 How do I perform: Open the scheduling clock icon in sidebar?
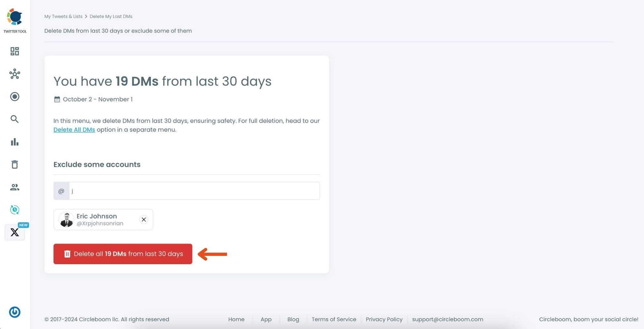click(x=14, y=209)
